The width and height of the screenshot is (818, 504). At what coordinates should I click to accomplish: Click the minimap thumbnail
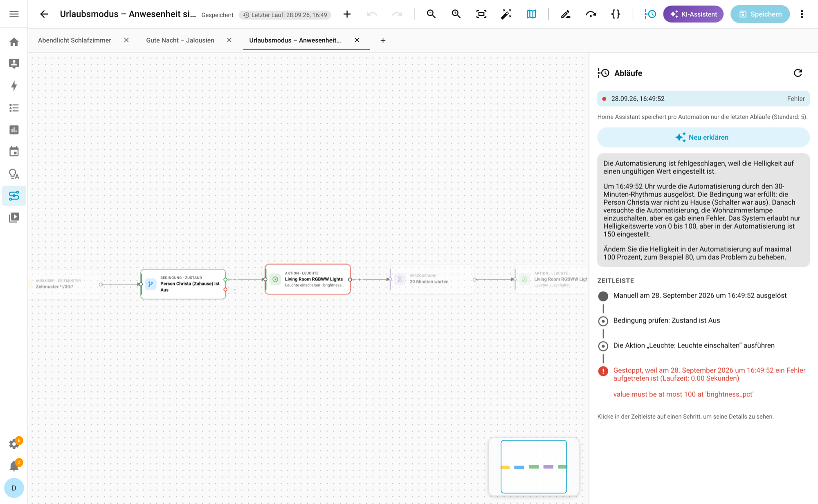[x=534, y=466]
